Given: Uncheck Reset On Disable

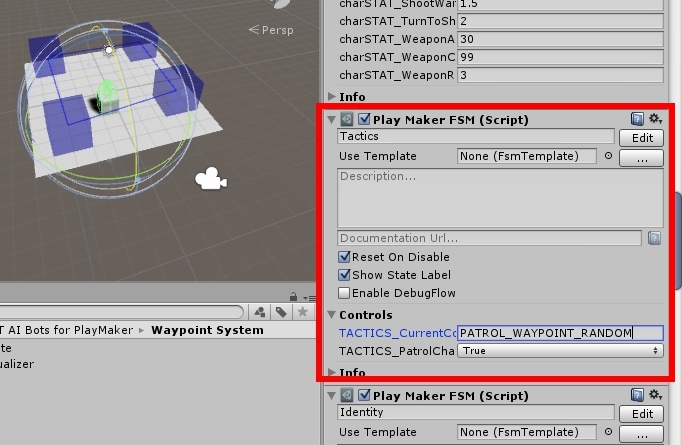Looking at the screenshot, I should tap(344, 257).
